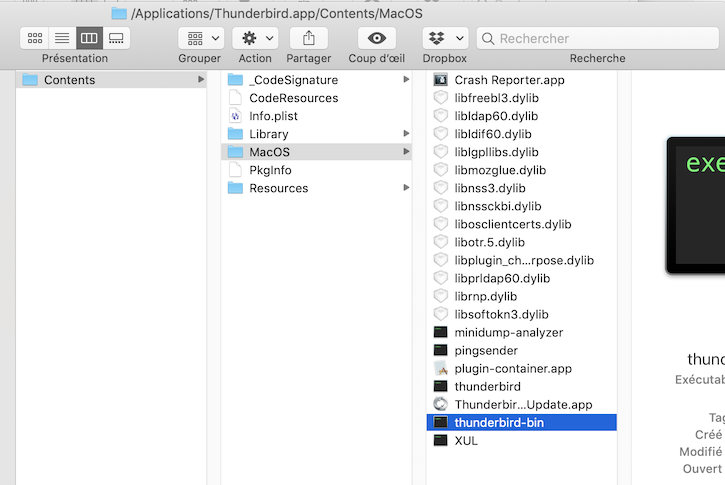Select the PkgInfo file
Image resolution: width=725 pixels, height=485 pixels.
coord(316,170)
